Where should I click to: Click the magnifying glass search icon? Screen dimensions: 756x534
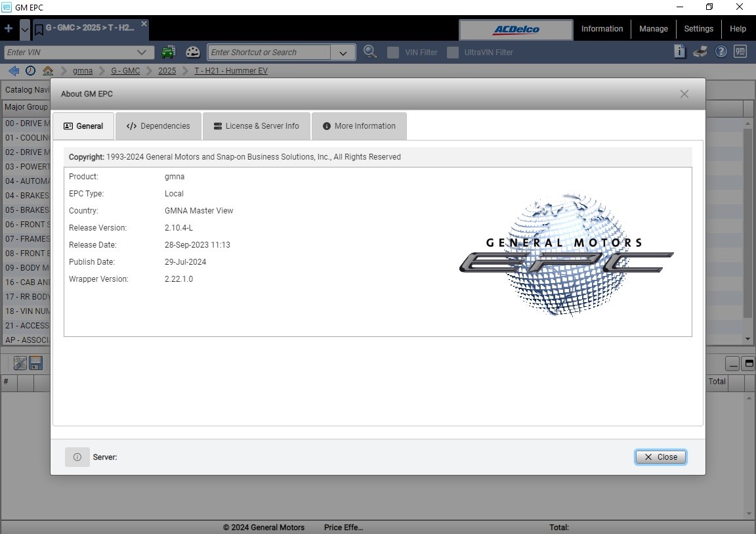coord(370,52)
